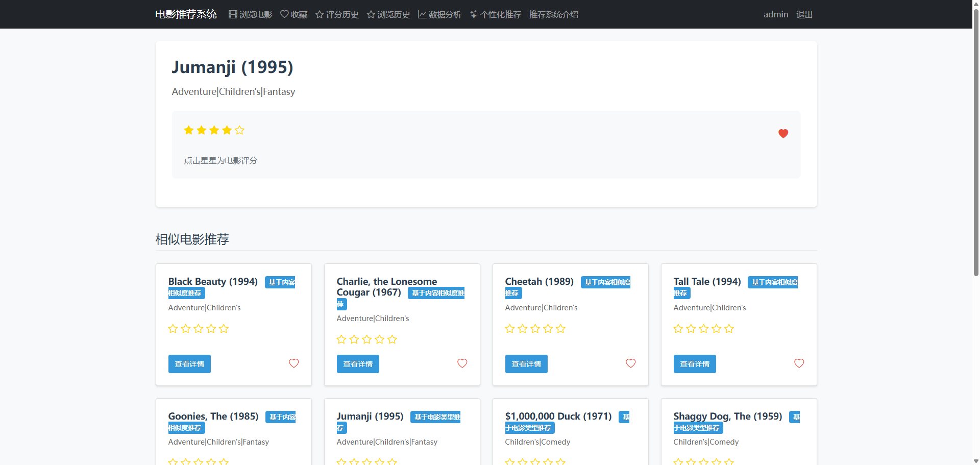This screenshot has width=980, height=465.
Task: Give Tall Tale (1994) four stars
Action: pos(717,329)
